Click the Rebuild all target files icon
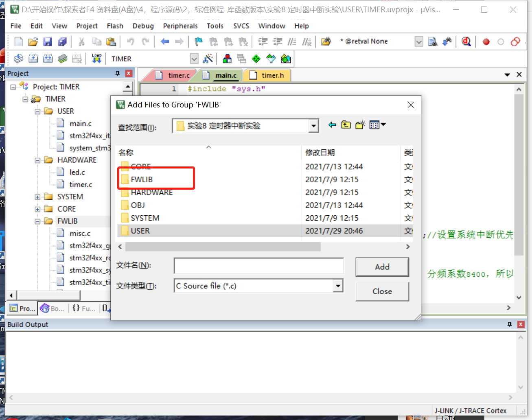Viewport: 532px width, 420px height. [x=48, y=59]
